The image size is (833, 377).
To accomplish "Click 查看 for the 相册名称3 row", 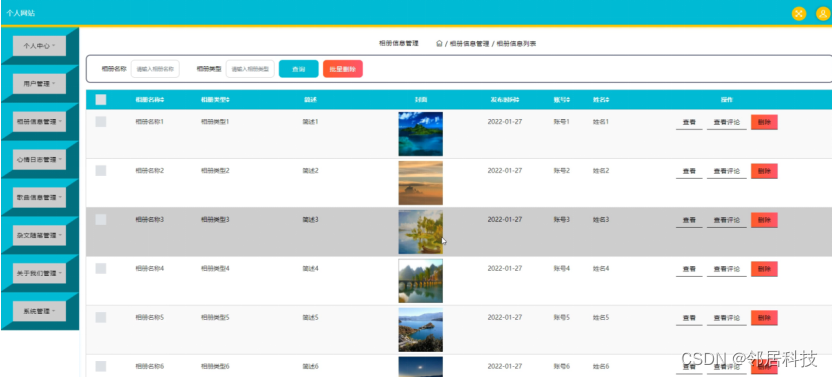I will 689,220.
